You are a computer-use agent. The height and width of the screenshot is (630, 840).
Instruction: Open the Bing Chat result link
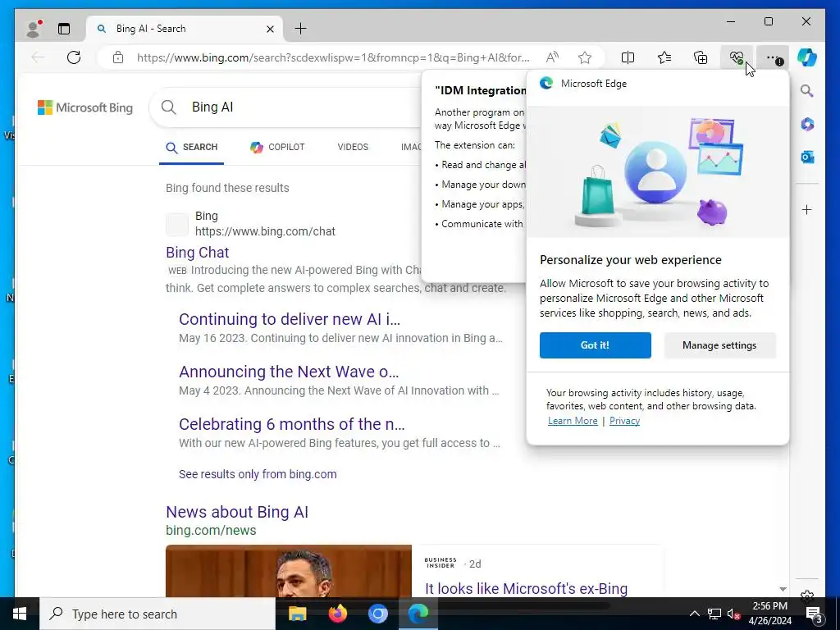(197, 253)
